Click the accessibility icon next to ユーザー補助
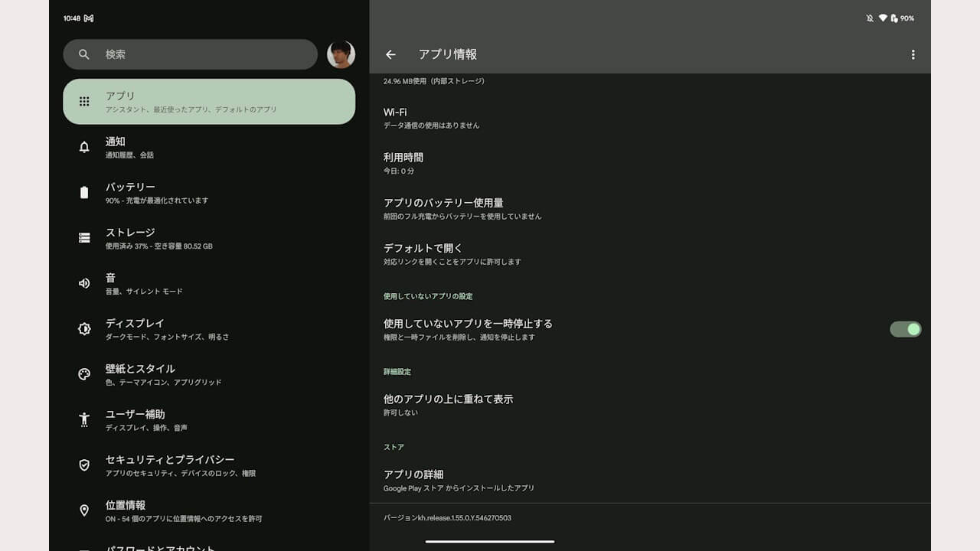This screenshot has height=551, width=980. click(84, 419)
